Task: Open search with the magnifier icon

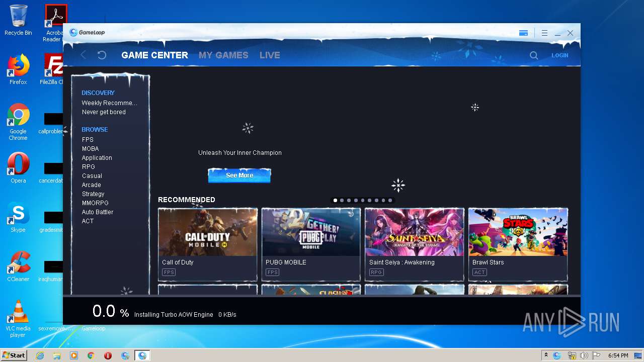Action: (534, 55)
